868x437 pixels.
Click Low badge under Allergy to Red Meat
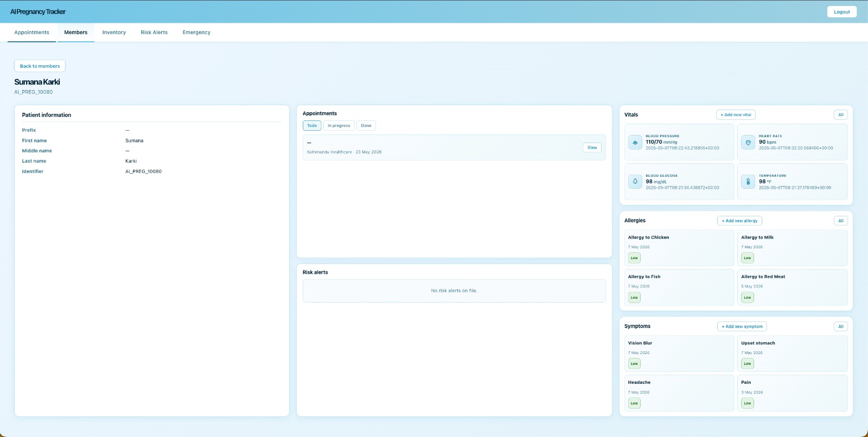[x=748, y=298]
